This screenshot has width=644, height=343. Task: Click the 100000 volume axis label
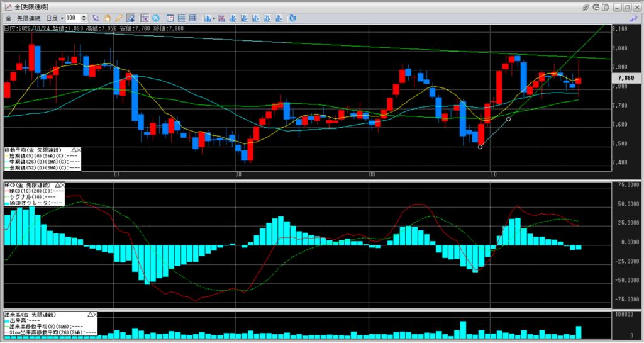pyautogui.click(x=625, y=315)
